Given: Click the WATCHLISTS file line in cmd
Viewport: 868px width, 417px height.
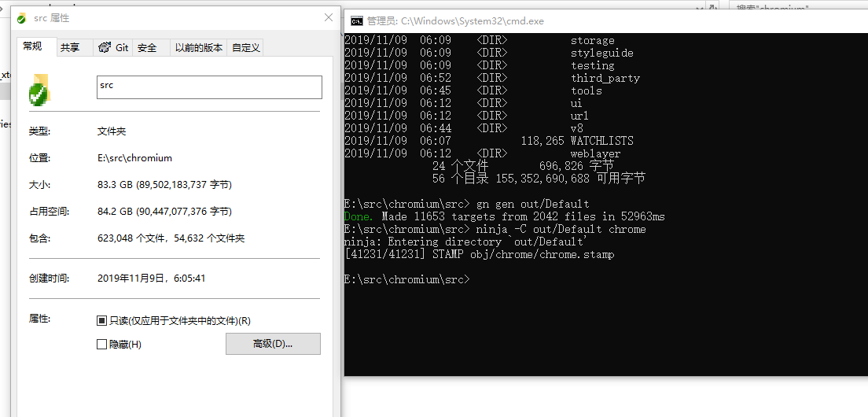Looking at the screenshot, I should tap(489, 141).
